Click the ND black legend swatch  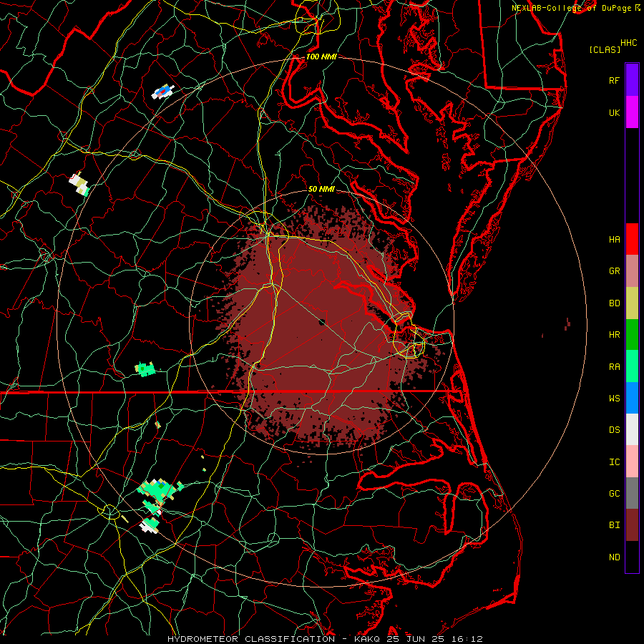tap(632, 557)
